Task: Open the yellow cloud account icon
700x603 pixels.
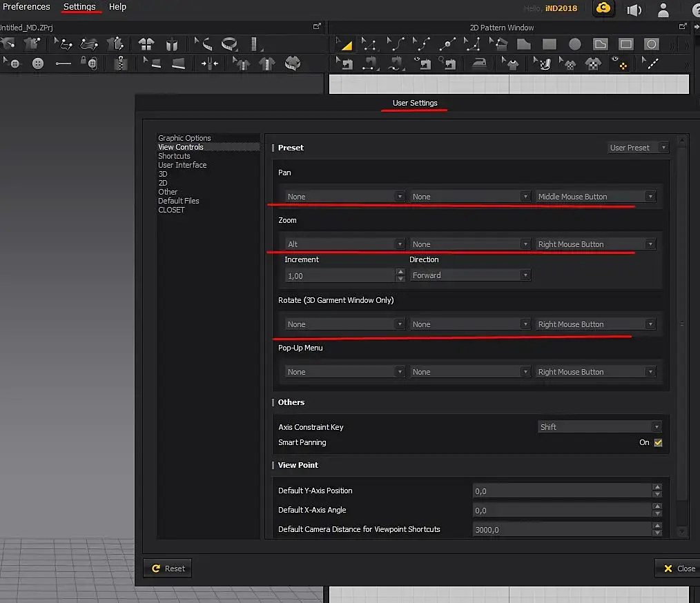Action: [603, 8]
